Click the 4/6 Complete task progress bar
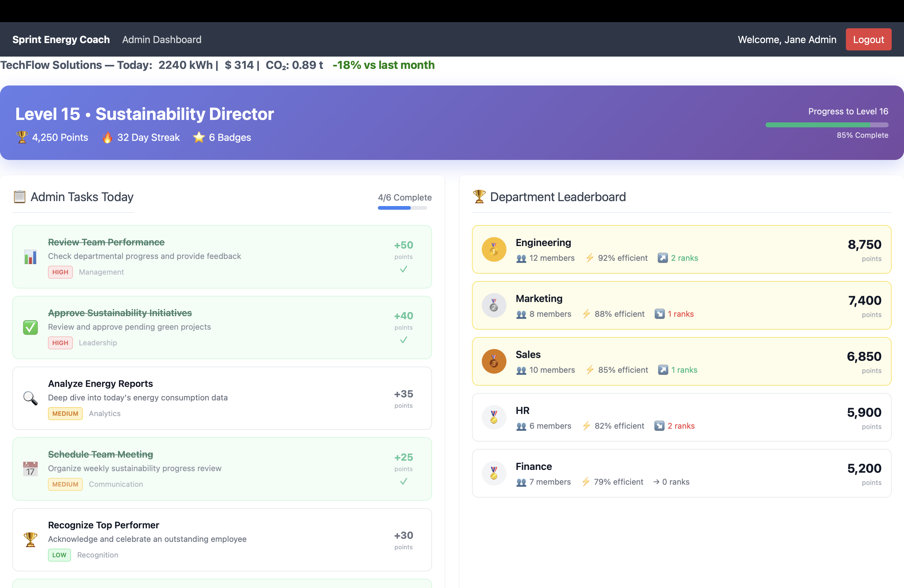904x588 pixels. 402,208
